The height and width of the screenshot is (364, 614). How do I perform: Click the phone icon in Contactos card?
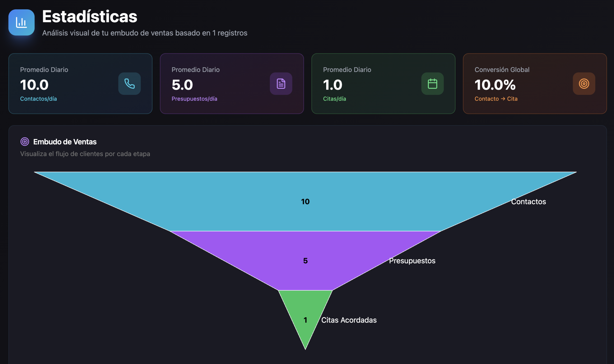[x=129, y=84]
